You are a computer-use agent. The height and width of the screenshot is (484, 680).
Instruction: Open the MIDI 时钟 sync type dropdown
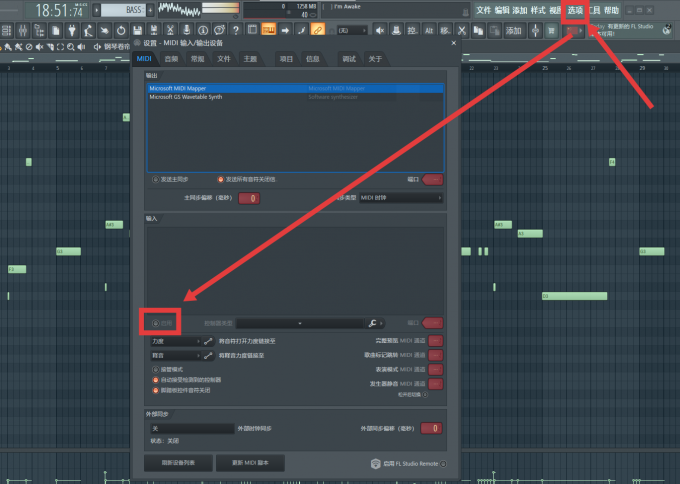[401, 198]
